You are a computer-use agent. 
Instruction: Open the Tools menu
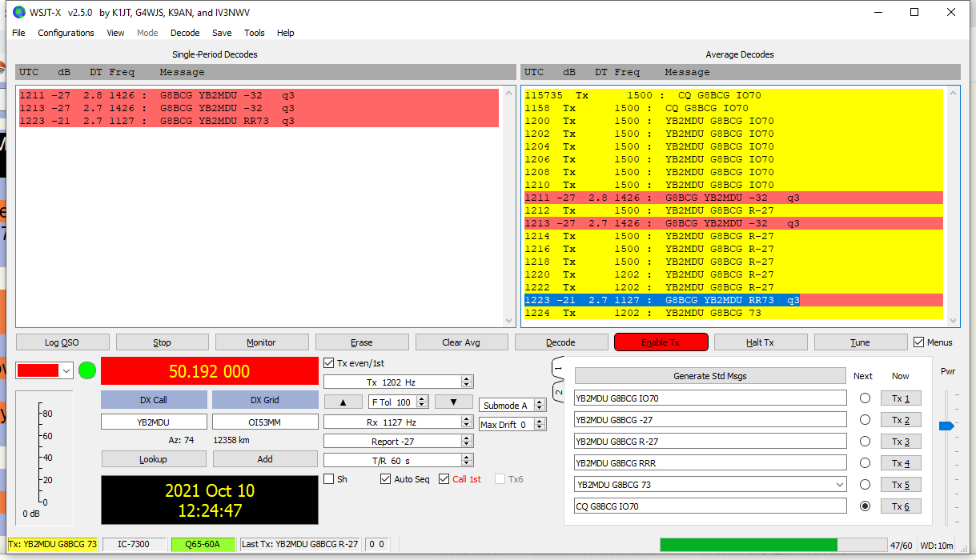click(x=255, y=33)
